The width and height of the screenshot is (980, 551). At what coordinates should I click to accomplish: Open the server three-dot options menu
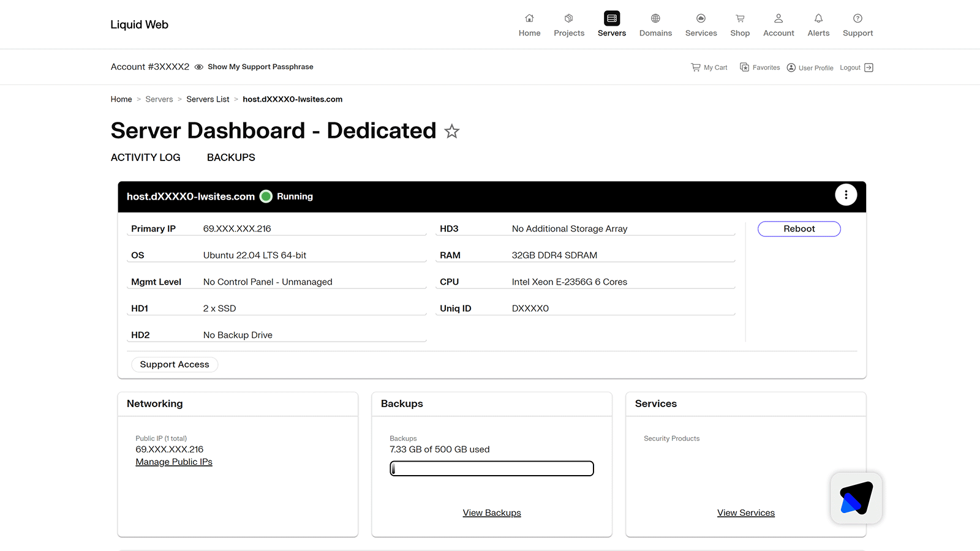(846, 195)
